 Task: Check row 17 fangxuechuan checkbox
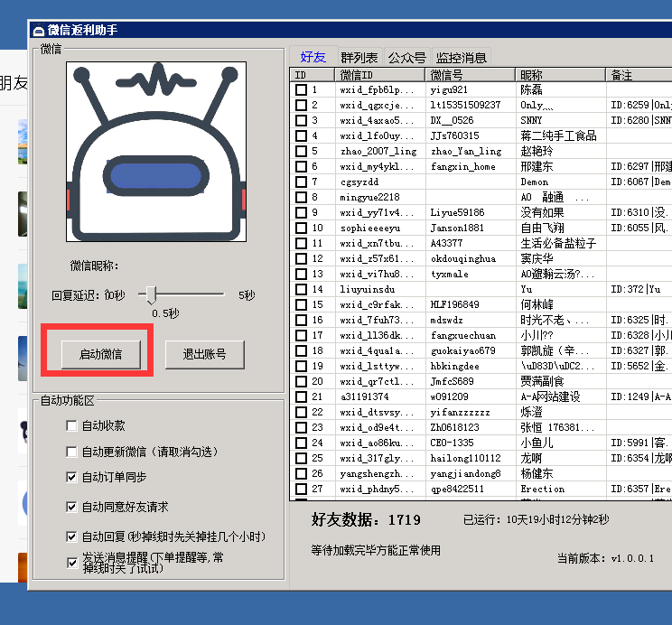click(302, 335)
